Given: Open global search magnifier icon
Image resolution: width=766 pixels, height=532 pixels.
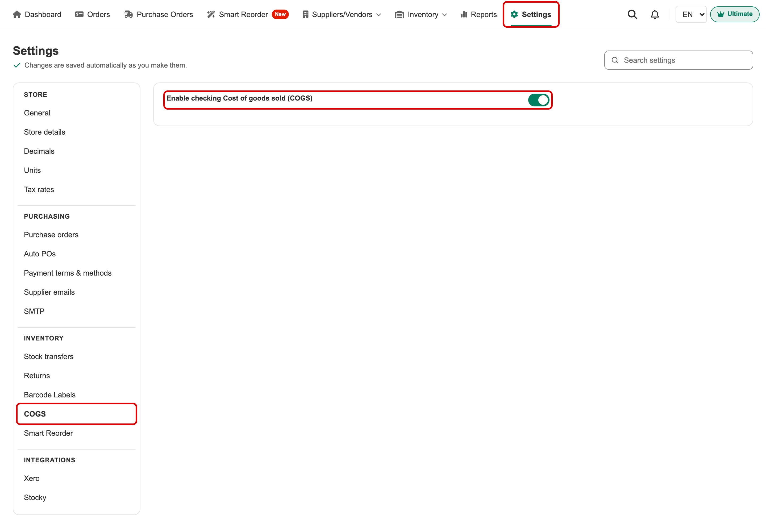Looking at the screenshot, I should 632,14.
